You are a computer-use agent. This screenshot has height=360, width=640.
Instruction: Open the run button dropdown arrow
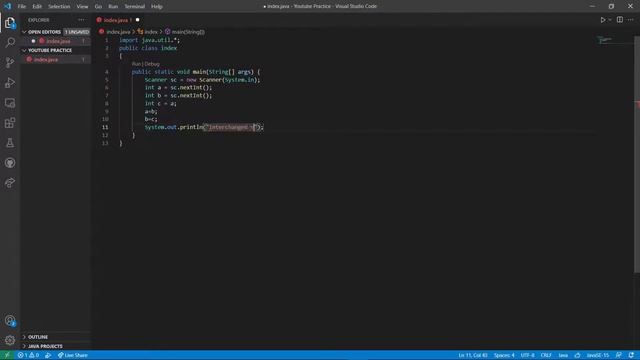point(610,20)
